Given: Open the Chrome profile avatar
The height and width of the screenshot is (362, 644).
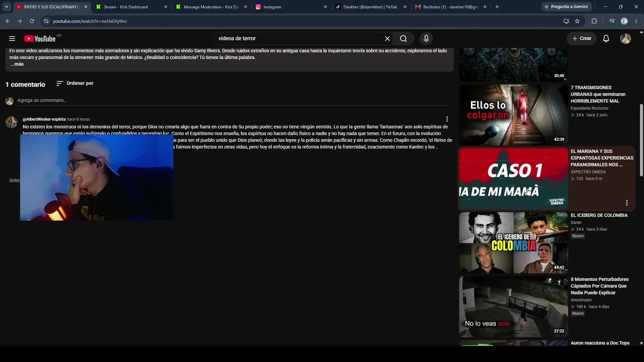Looking at the screenshot, I should (624, 21).
